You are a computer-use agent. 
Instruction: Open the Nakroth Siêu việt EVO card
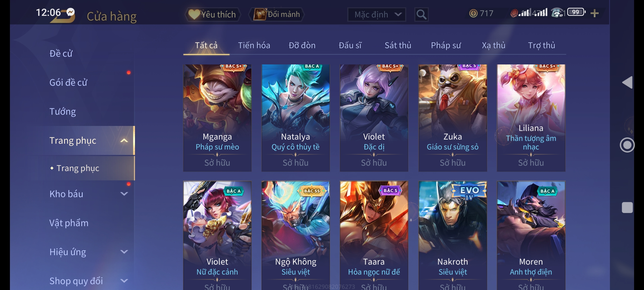452,235
